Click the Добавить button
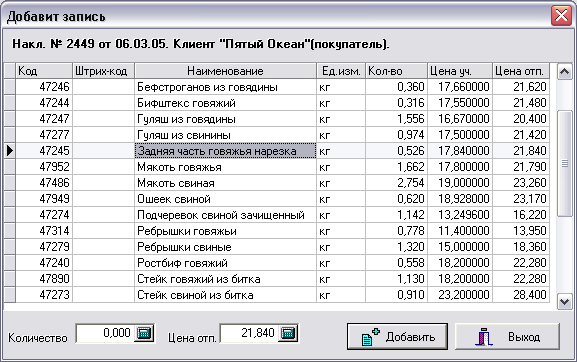577x362 pixels. click(397, 336)
